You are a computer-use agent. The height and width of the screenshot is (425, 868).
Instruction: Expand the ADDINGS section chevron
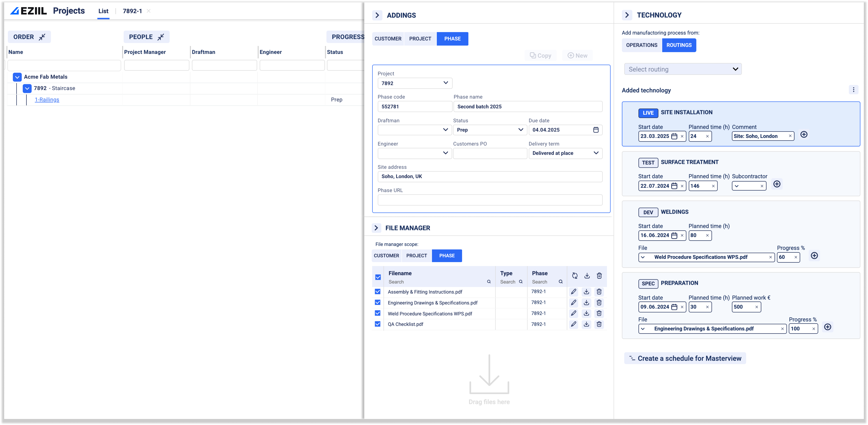pos(377,15)
